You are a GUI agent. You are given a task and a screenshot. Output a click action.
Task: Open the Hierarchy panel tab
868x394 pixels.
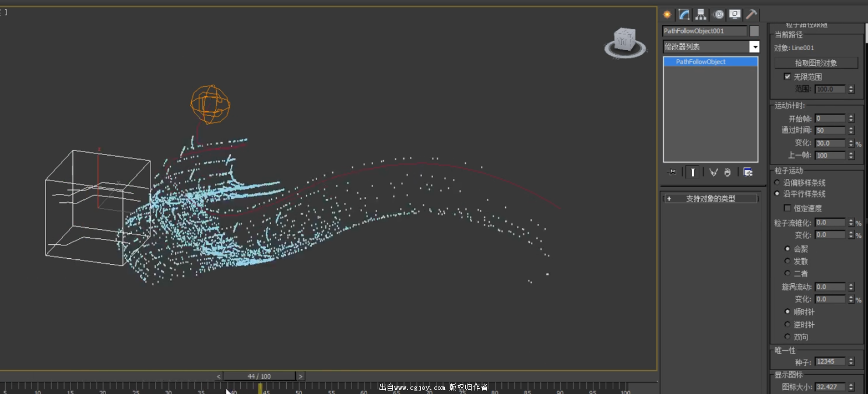(701, 15)
